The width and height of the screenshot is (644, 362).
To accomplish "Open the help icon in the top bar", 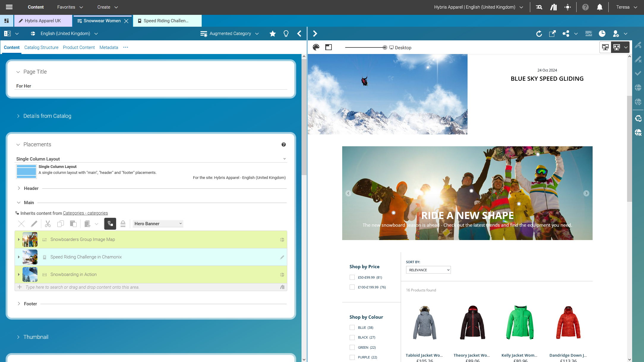I will coord(585,7).
